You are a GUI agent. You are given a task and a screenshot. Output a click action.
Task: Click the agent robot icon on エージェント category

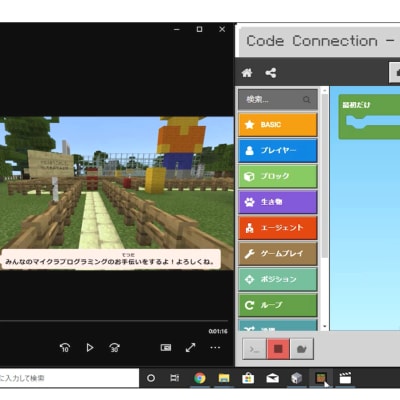pyautogui.click(x=249, y=228)
